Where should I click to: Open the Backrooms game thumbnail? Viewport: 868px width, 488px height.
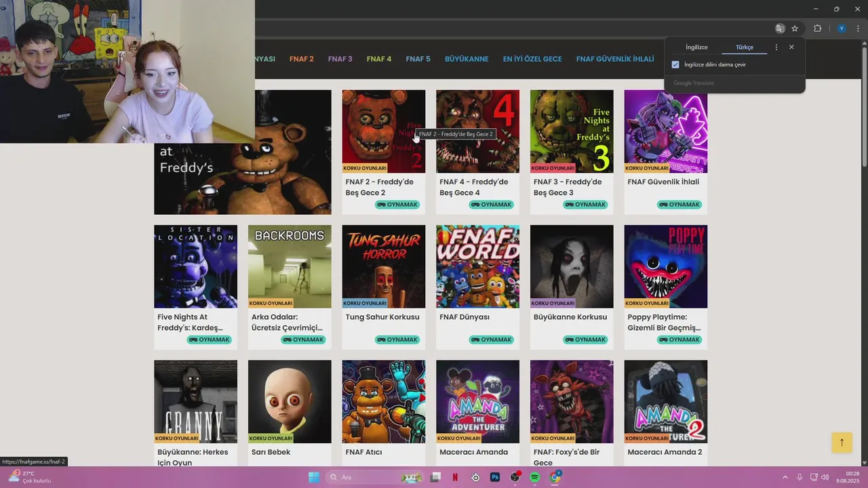point(290,266)
